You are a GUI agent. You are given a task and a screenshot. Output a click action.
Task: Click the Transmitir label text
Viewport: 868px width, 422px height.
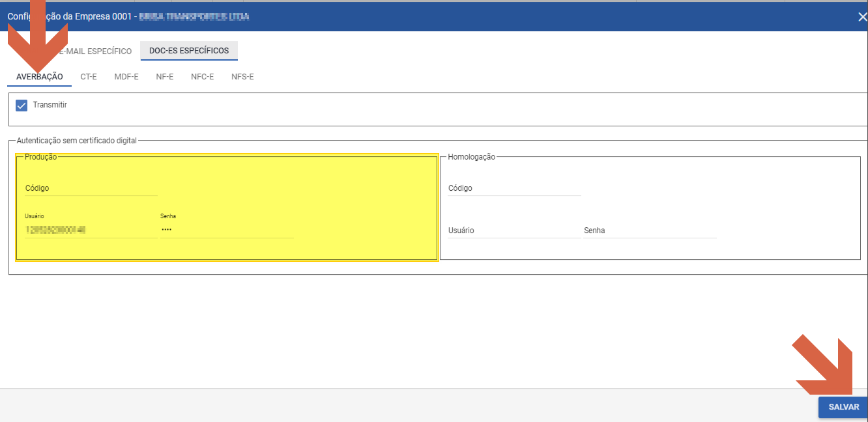pyautogui.click(x=50, y=105)
